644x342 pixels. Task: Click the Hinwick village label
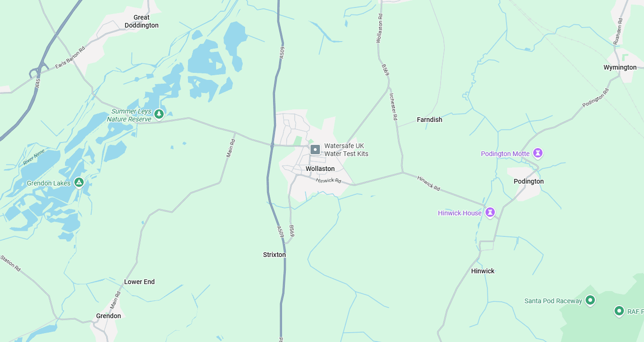click(483, 271)
